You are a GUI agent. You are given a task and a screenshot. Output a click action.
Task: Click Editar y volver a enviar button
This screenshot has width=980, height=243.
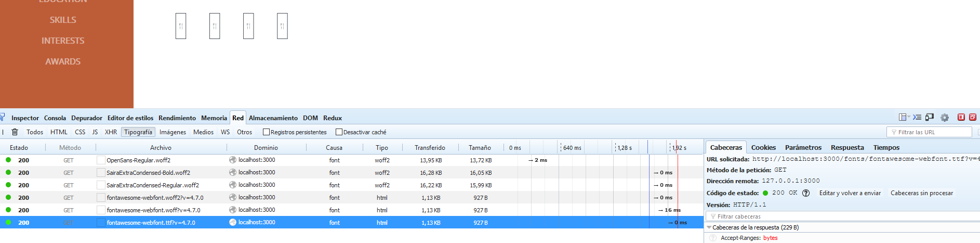point(850,193)
